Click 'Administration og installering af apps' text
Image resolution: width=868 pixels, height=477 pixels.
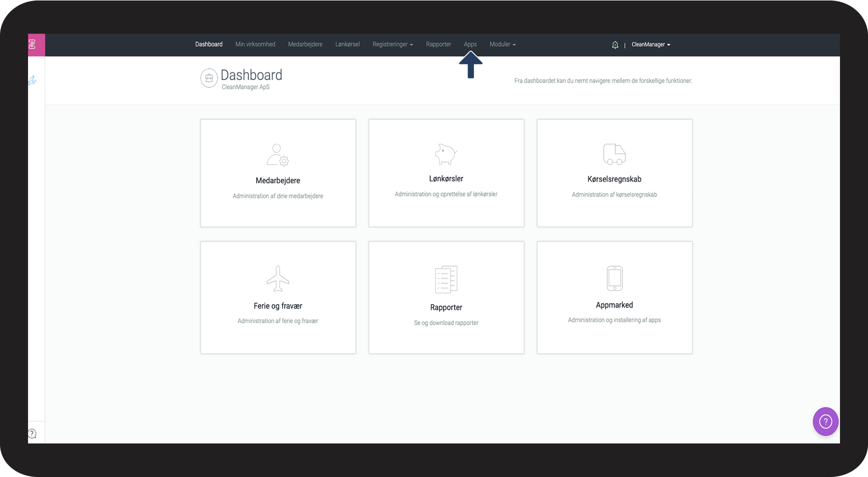pyautogui.click(x=615, y=320)
